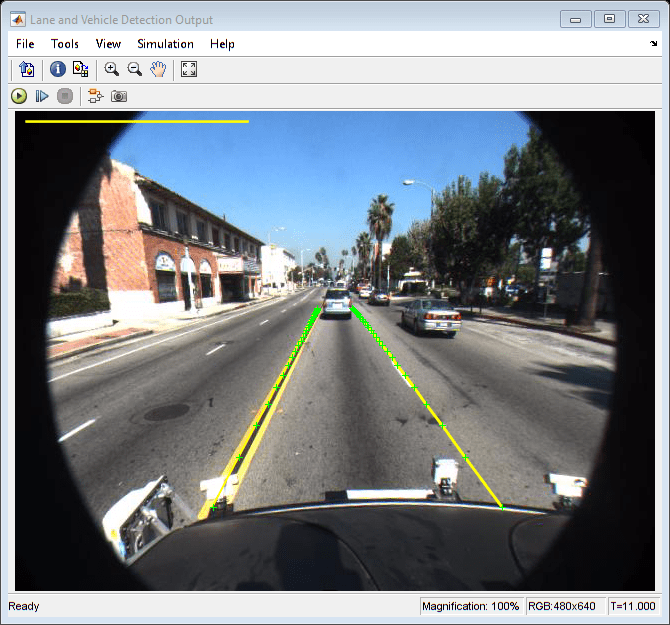Image resolution: width=670 pixels, height=625 pixels.
Task: Take snapshot with the camera icon
Action: coord(119,96)
